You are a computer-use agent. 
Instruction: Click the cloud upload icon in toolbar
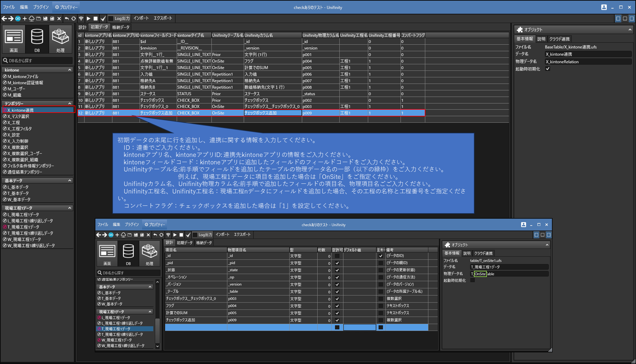point(31,18)
